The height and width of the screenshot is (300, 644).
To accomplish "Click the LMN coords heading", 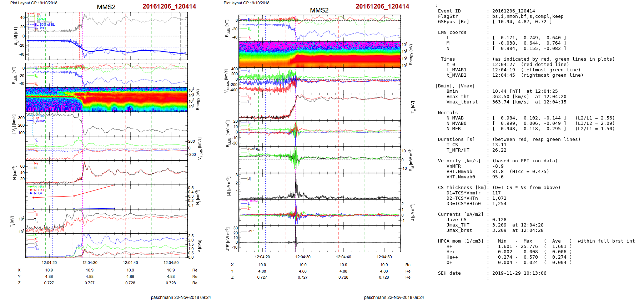I will tap(452, 32).
